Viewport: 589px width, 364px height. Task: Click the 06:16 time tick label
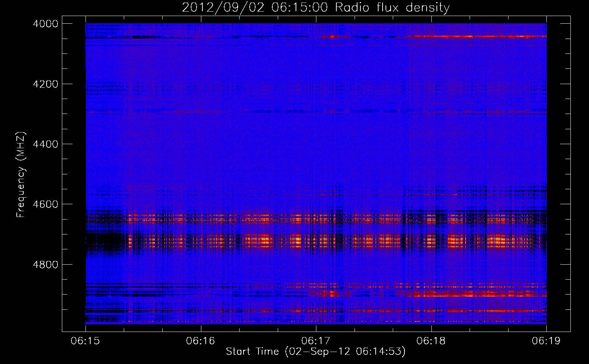pos(201,341)
